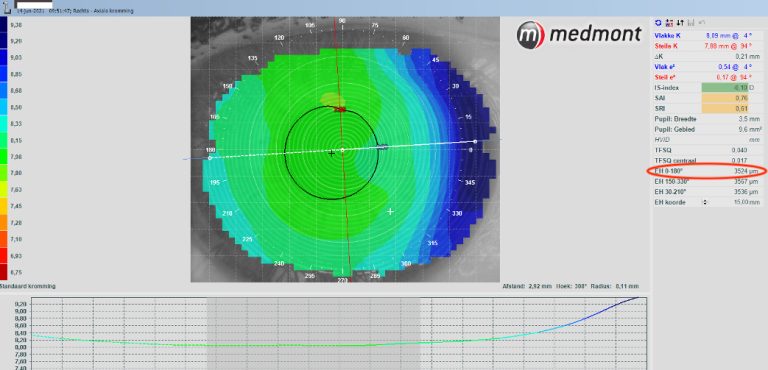Select the Steil e² row

708,77
